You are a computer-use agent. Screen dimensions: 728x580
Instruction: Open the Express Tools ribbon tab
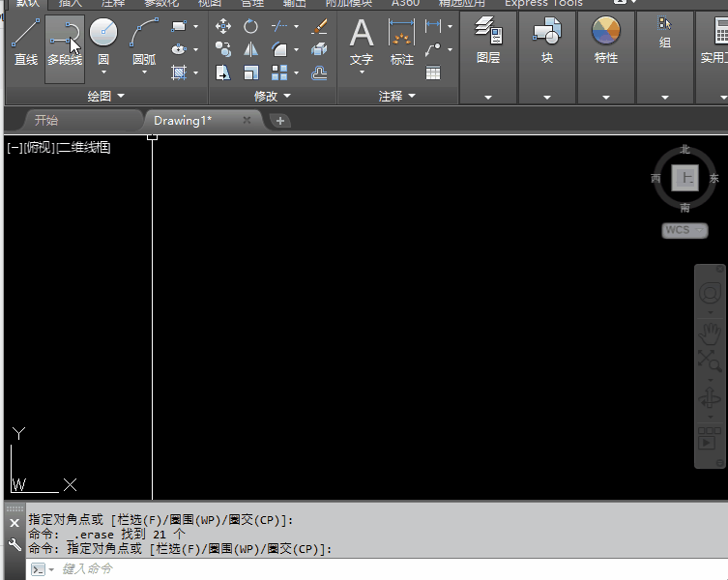pyautogui.click(x=543, y=3)
